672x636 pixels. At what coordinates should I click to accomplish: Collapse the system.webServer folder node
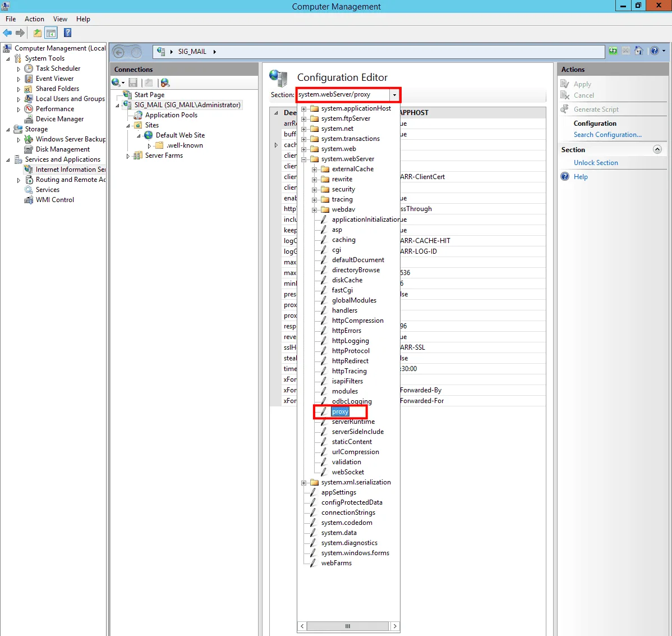(304, 159)
